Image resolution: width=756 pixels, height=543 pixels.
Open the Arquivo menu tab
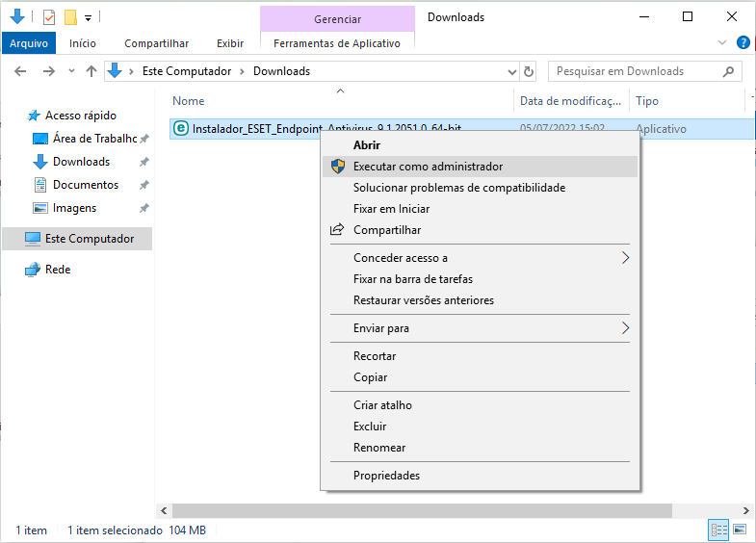(x=28, y=43)
